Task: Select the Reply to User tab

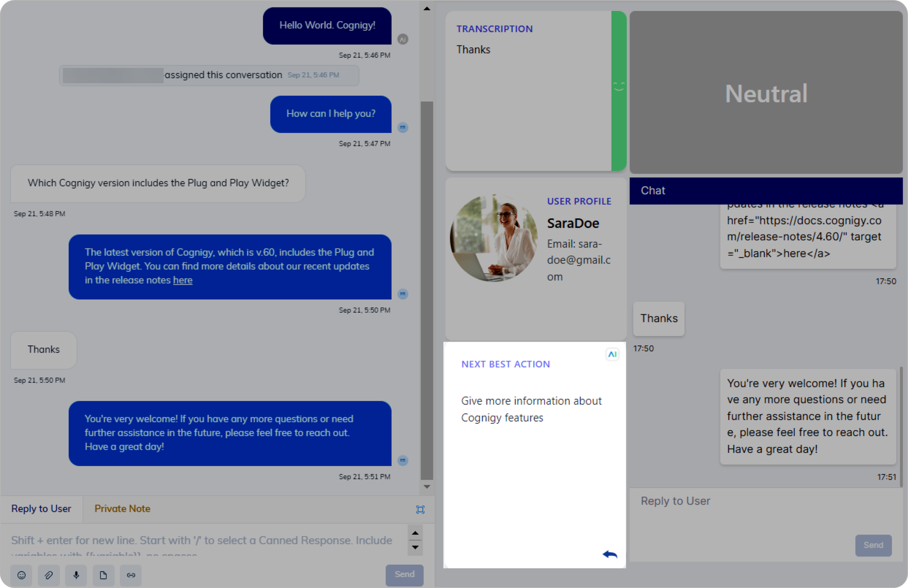Action: click(41, 509)
